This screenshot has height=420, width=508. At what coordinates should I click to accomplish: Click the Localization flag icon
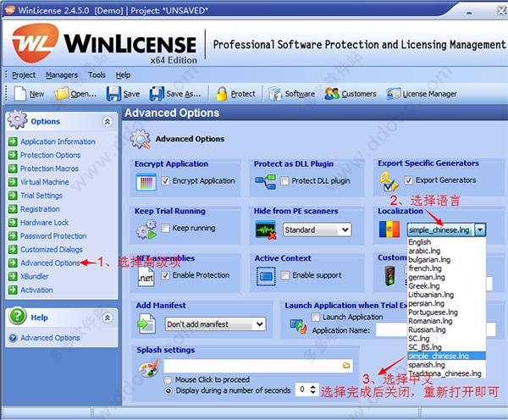pyautogui.click(x=389, y=229)
